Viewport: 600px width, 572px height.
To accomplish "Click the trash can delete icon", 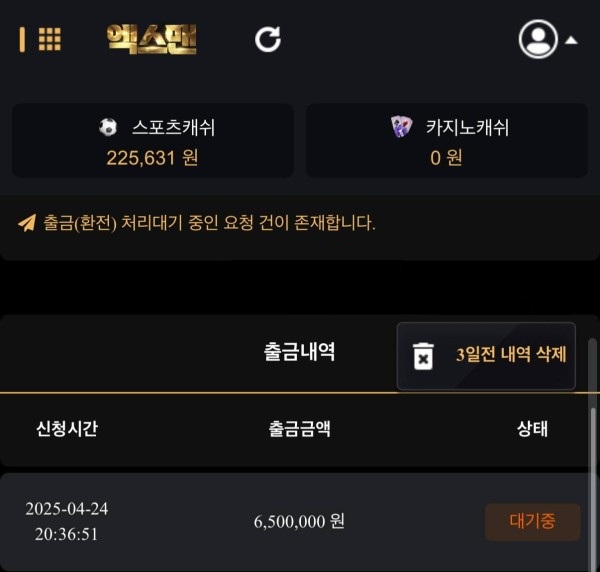I will pyautogui.click(x=423, y=356).
